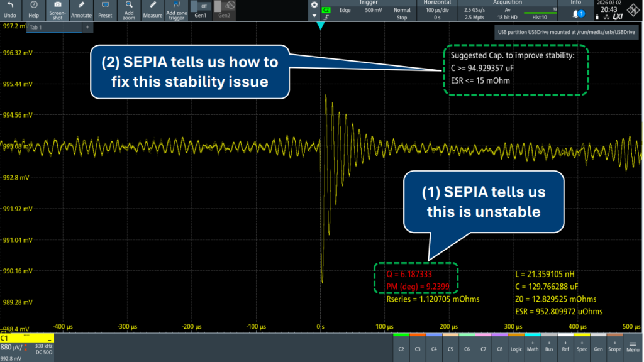Click the Av acquisition mode

tap(508, 10)
